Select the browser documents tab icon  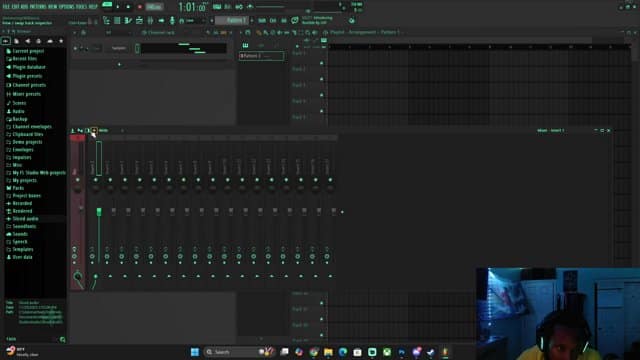[16, 41]
